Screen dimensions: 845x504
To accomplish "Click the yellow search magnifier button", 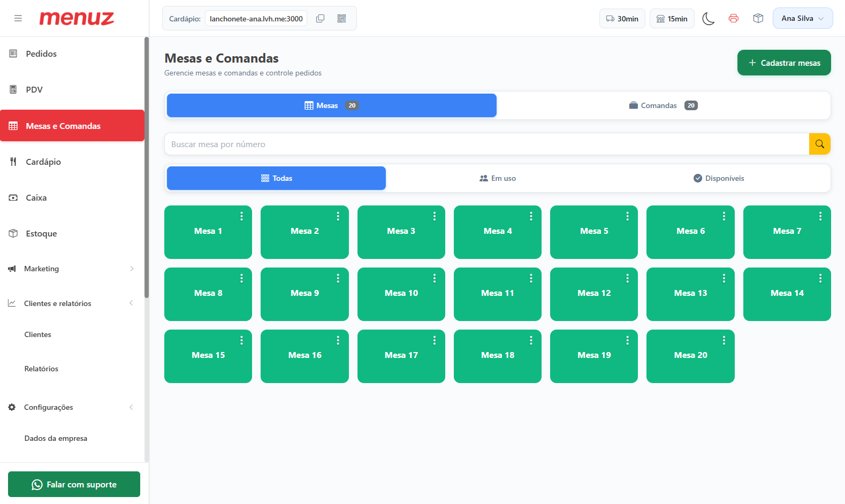I will [819, 144].
